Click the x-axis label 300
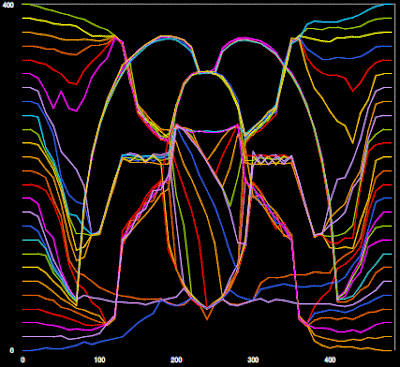The height and width of the screenshot is (367, 400). (x=253, y=360)
